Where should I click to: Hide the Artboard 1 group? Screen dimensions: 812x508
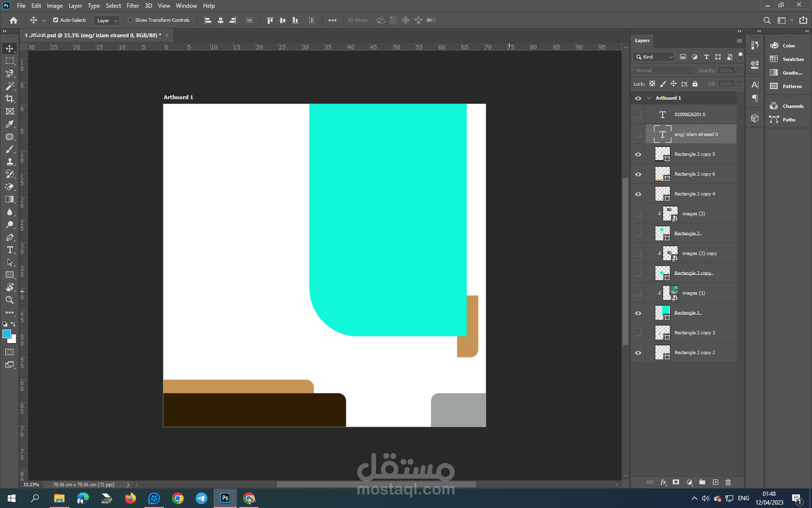pyautogui.click(x=638, y=98)
